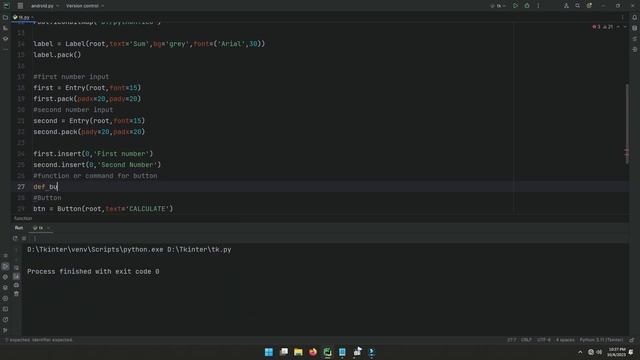This screenshot has height=360, width=640.
Task: Click the btn = Button(root, text='CALCULATE') line
Action: click(x=103, y=209)
